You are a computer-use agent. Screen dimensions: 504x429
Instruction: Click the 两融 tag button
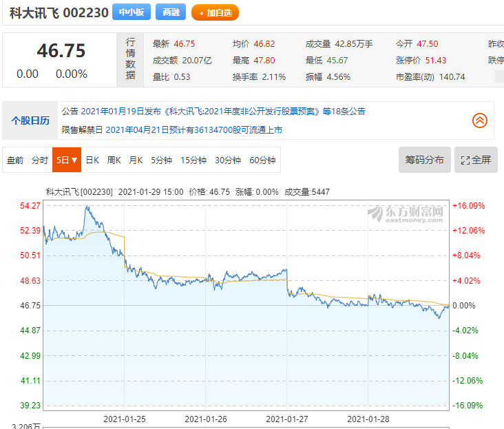pos(171,12)
